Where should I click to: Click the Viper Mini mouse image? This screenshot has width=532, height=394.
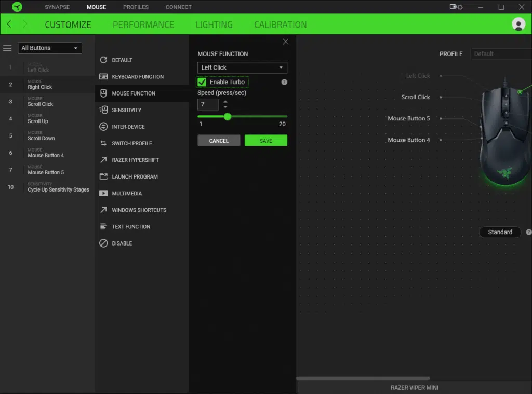[506, 132]
